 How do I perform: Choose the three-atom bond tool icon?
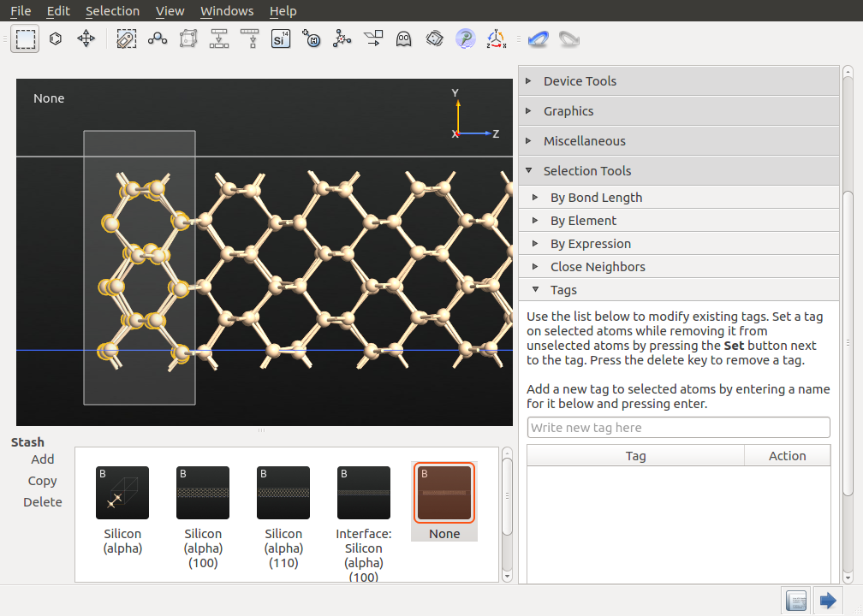(x=158, y=39)
